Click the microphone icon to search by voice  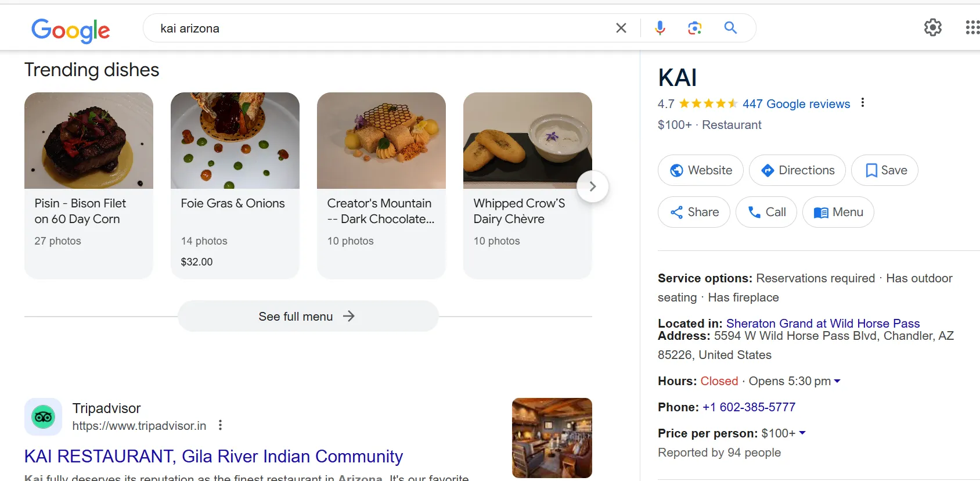(660, 27)
